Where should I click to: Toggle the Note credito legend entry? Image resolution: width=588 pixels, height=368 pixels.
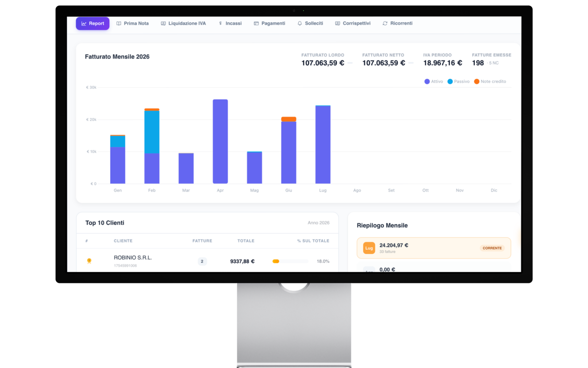coord(490,81)
